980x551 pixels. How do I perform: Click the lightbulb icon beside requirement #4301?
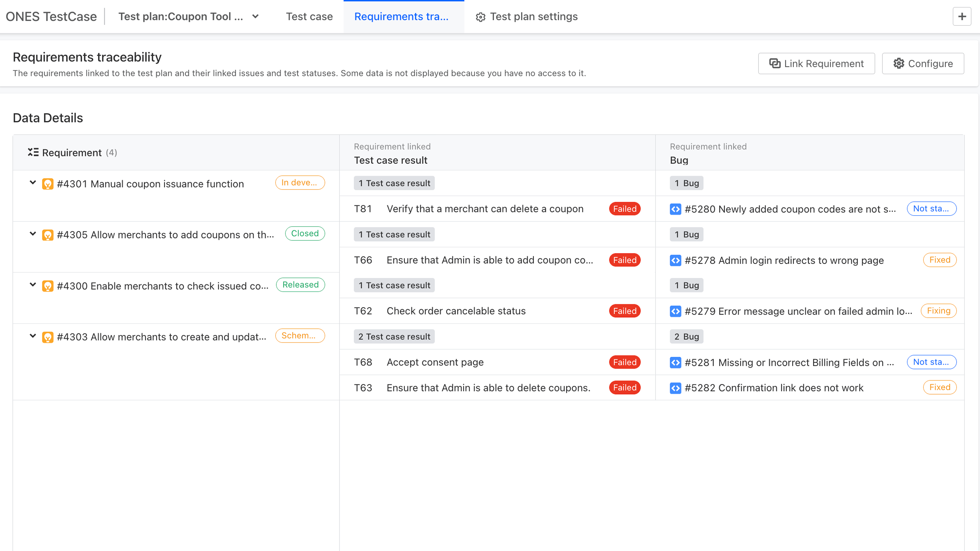(x=48, y=184)
